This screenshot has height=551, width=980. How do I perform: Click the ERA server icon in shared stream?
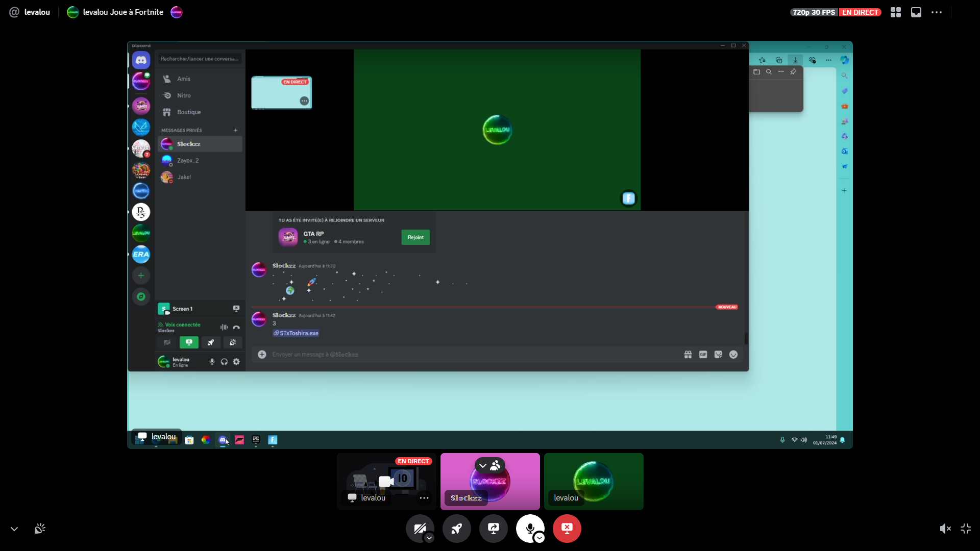point(141,254)
